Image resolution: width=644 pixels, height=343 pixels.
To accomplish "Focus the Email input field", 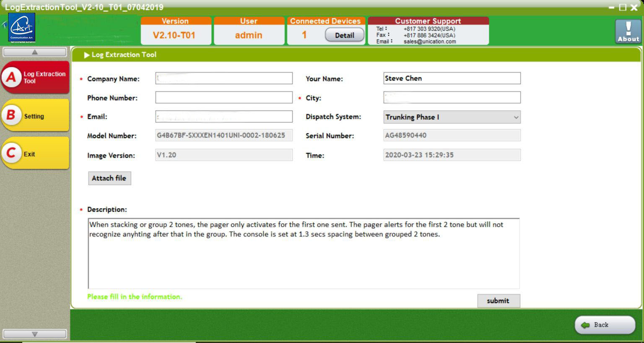I will tap(224, 116).
